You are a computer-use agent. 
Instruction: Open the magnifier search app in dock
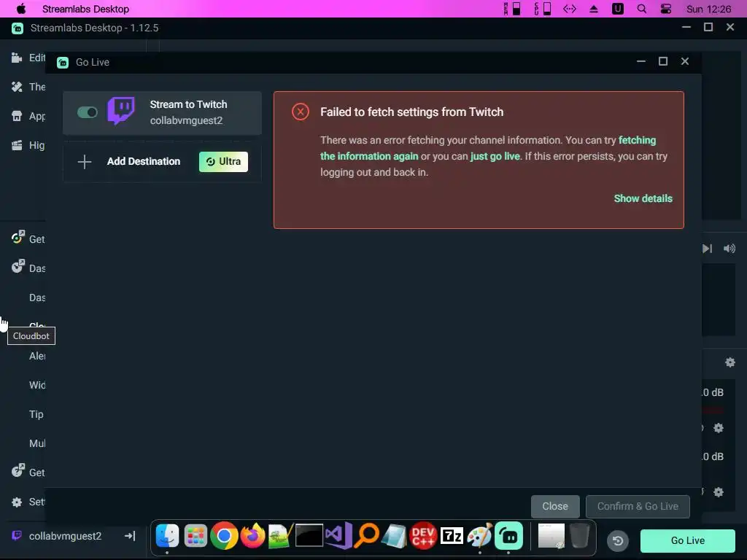[x=367, y=536]
